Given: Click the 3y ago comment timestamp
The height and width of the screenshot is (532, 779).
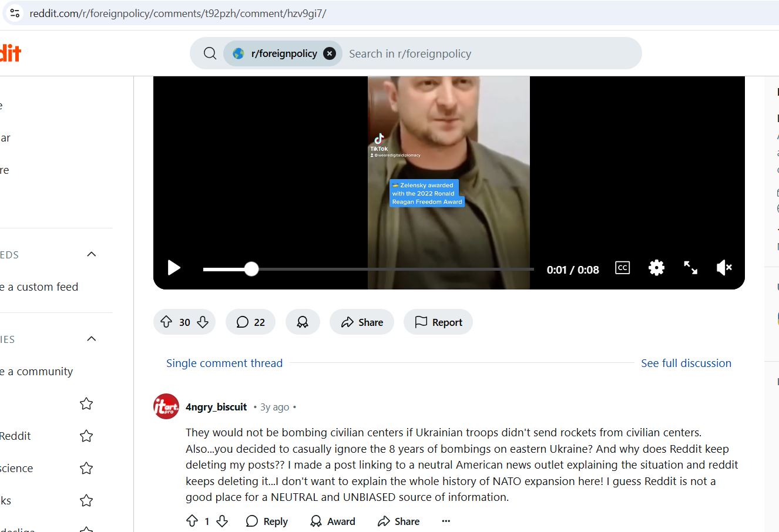Looking at the screenshot, I should [275, 407].
